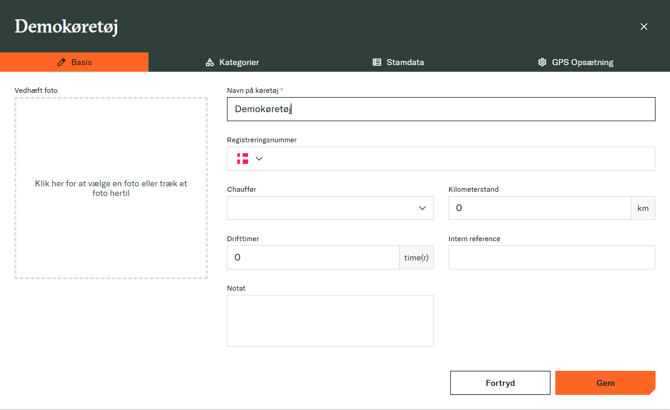This screenshot has height=410, width=670.
Task: Open the Chauffør dropdown
Action: click(x=330, y=208)
